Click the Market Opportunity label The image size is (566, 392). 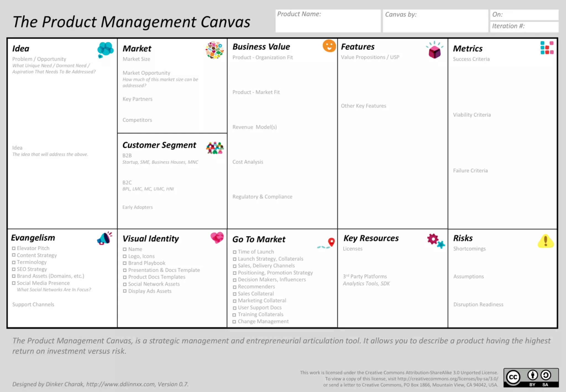(x=146, y=73)
